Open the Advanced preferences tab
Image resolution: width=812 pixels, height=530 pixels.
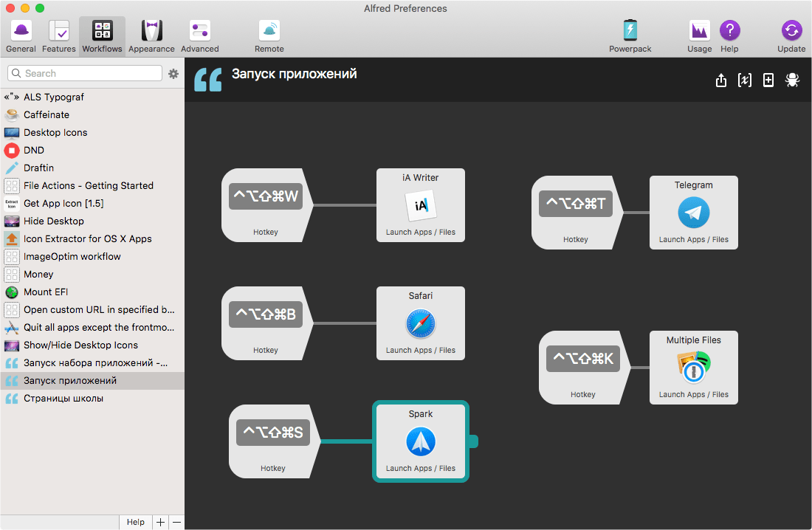[199, 36]
